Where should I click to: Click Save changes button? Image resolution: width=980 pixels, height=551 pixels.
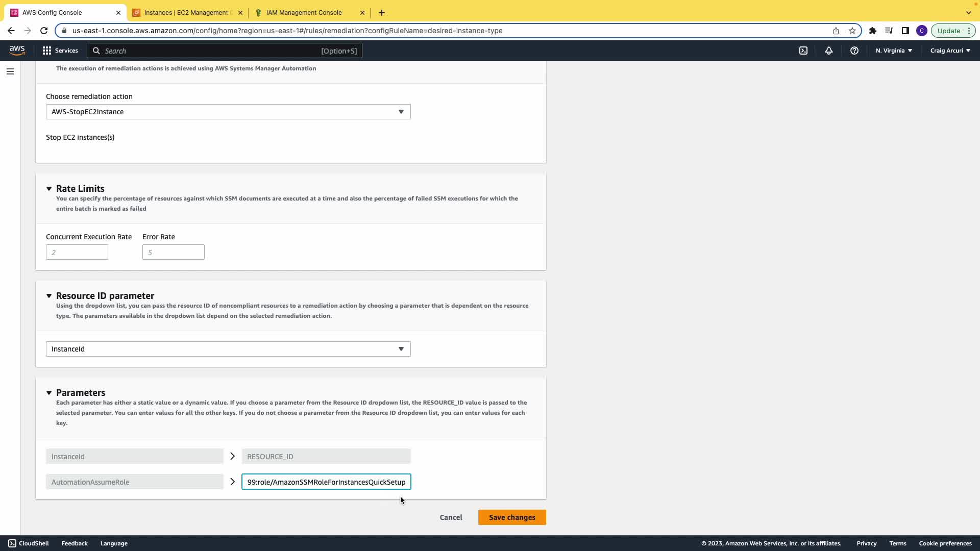coord(512,517)
